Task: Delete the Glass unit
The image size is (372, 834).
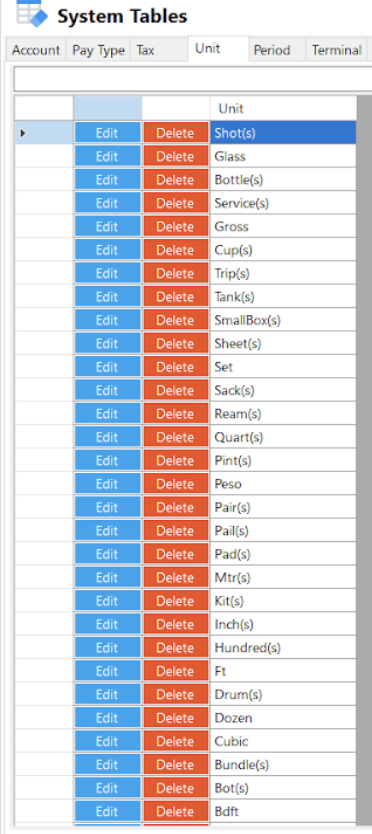Action: 176,156
